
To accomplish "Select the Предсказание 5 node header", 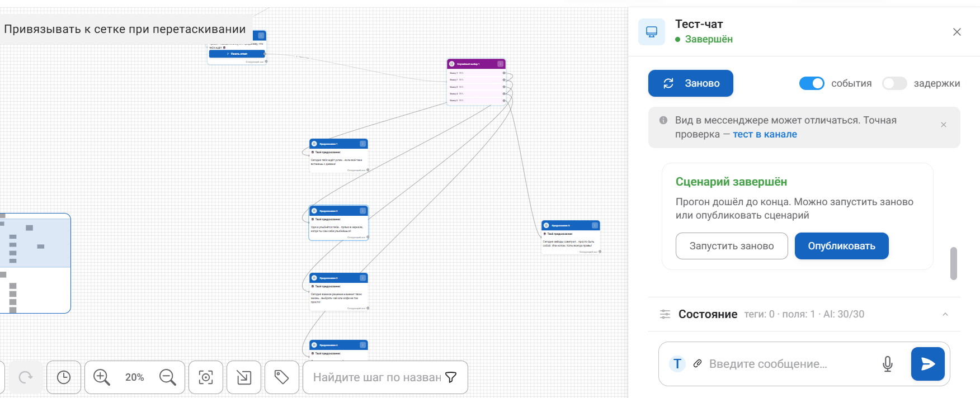I will click(571, 225).
